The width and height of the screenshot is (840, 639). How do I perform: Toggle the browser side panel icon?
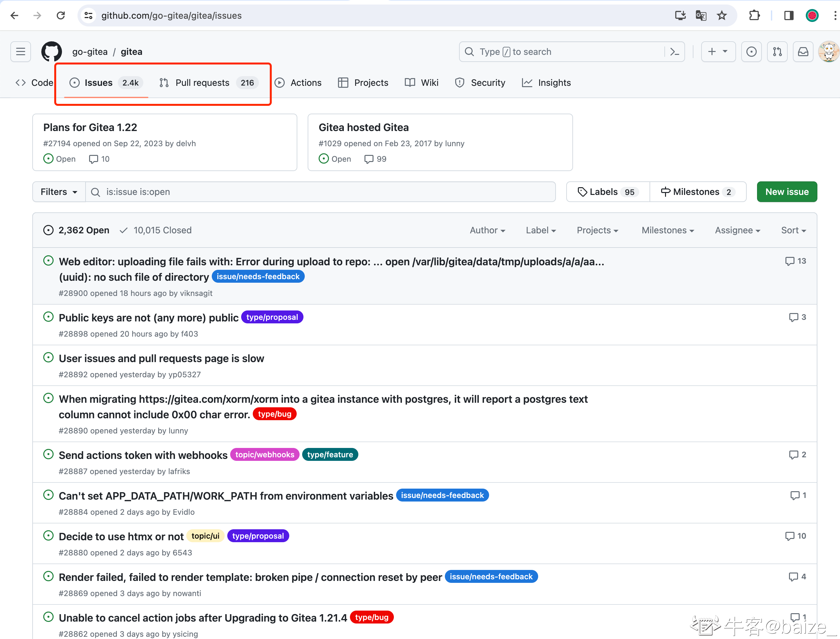[x=789, y=15]
